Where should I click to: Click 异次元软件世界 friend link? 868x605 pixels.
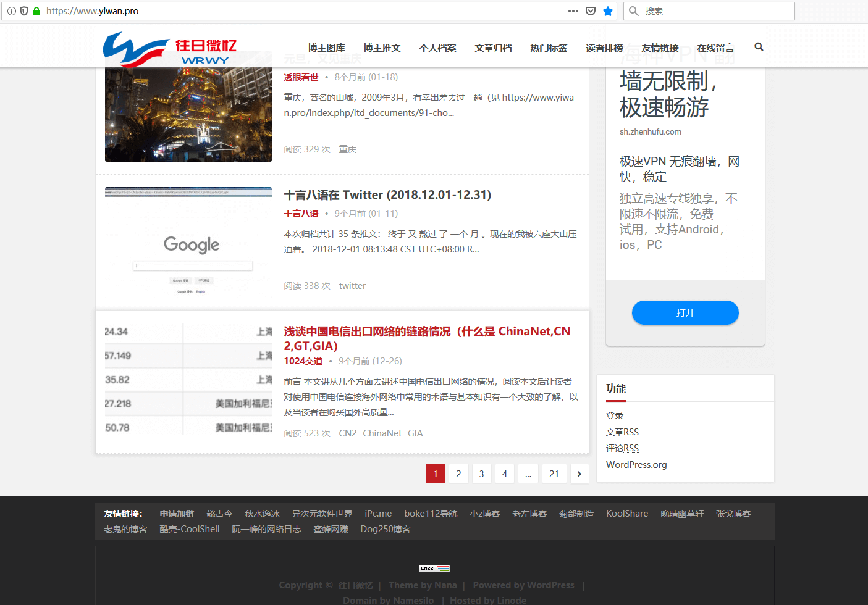(x=322, y=514)
